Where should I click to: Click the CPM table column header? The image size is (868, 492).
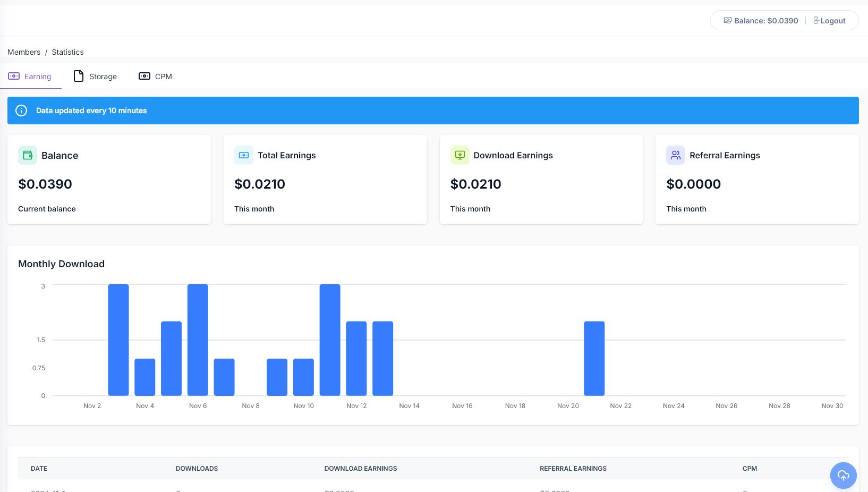(x=750, y=469)
